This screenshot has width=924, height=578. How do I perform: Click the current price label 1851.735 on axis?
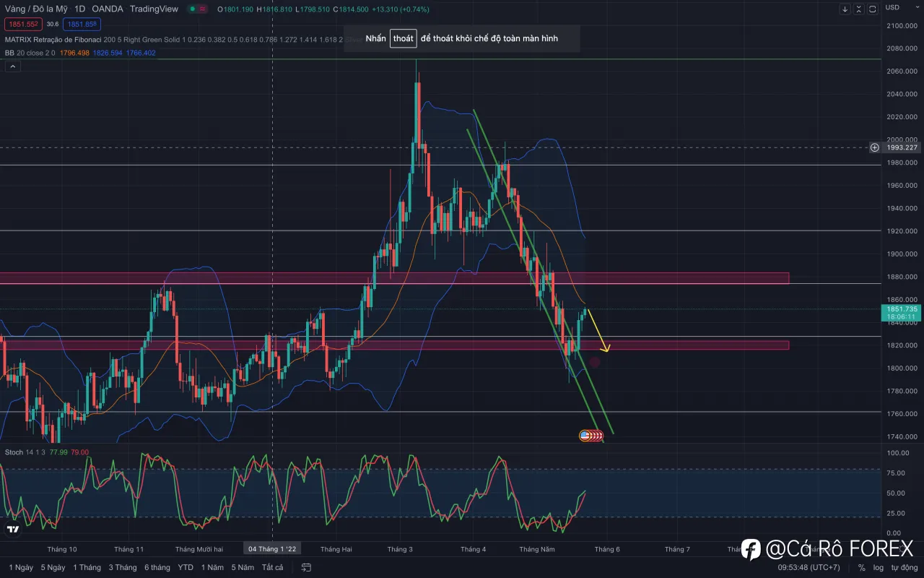point(900,309)
